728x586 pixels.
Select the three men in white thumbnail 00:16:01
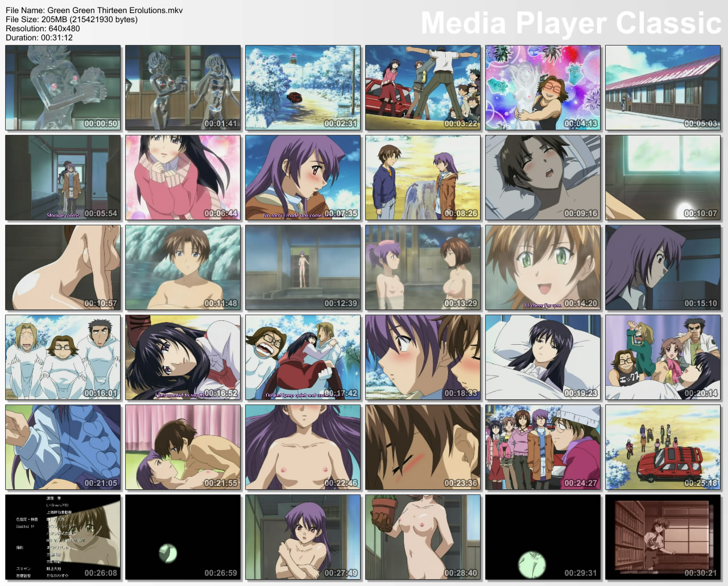[63, 357]
